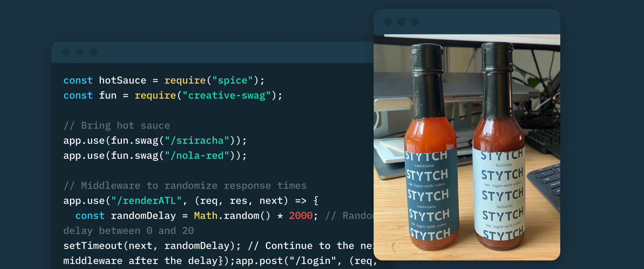
Task: Click the middle dot in the code window title bar
Action: pyautogui.click(x=80, y=52)
